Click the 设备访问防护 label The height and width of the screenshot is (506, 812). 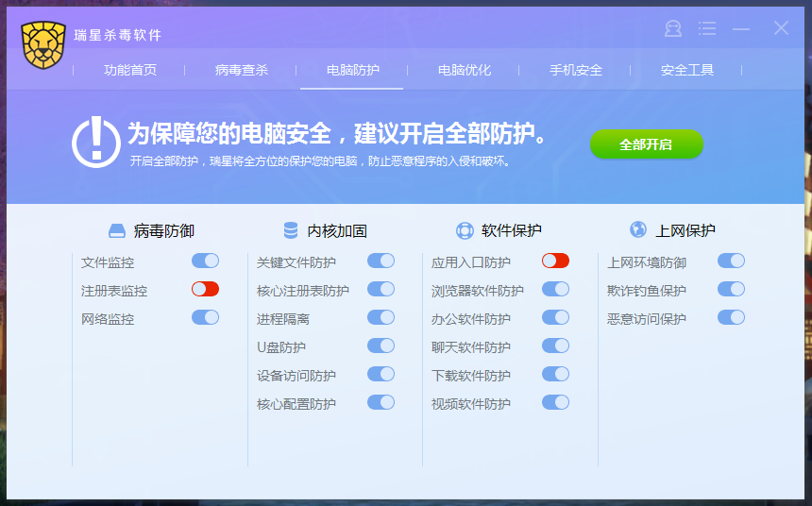pos(296,376)
